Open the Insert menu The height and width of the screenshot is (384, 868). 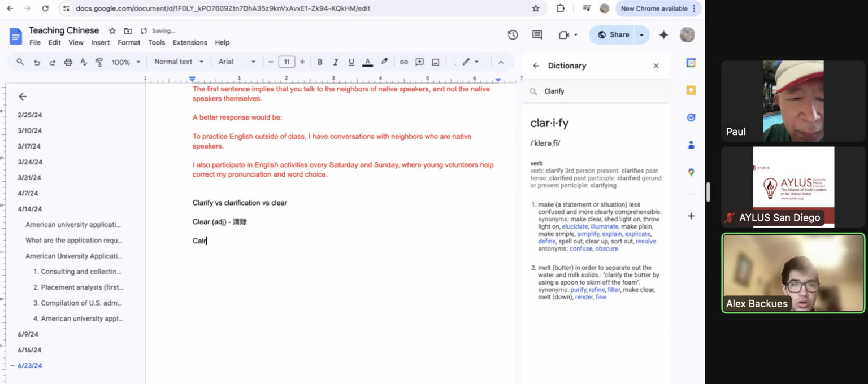[101, 42]
